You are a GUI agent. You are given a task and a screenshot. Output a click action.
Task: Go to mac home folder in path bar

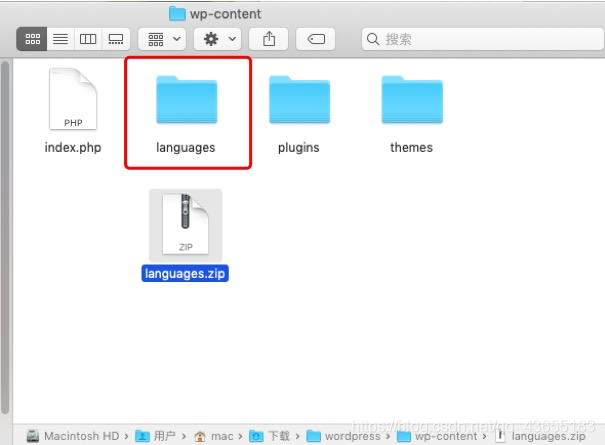tap(213, 436)
